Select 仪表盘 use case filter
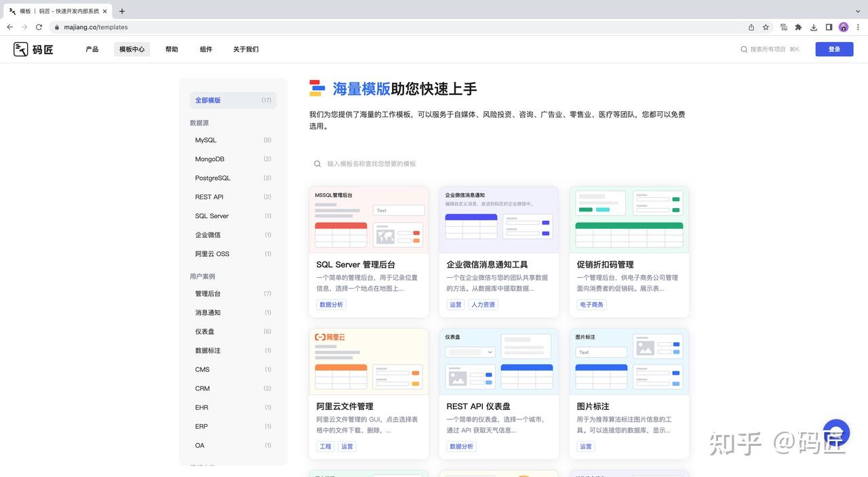The image size is (868, 477). [x=233, y=332]
